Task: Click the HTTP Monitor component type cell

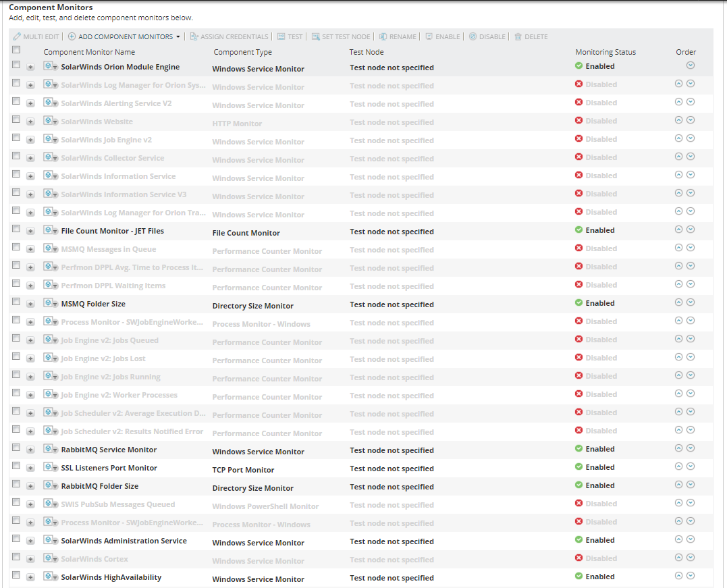Action: click(237, 124)
